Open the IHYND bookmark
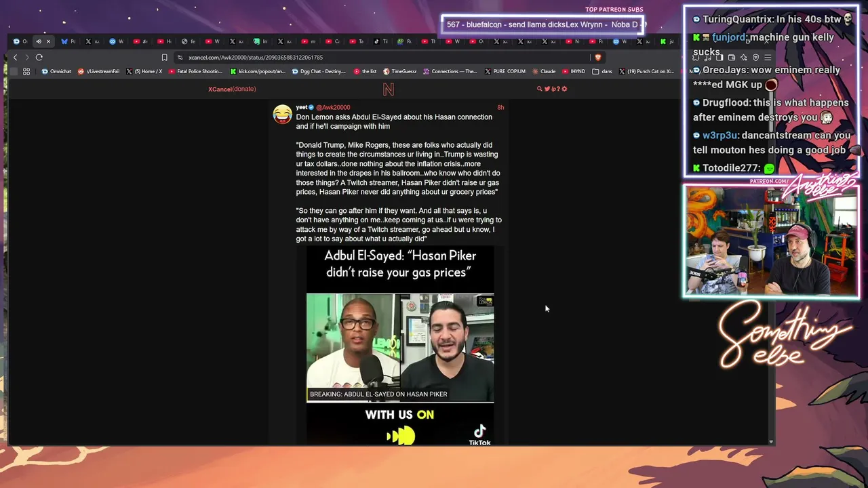Viewport: 868px width, 488px height. tap(574, 71)
